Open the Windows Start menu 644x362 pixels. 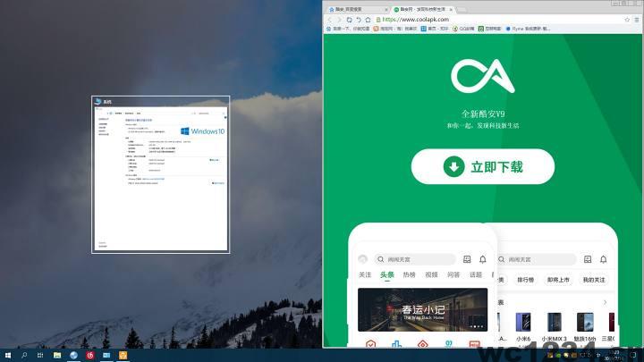[8, 355]
